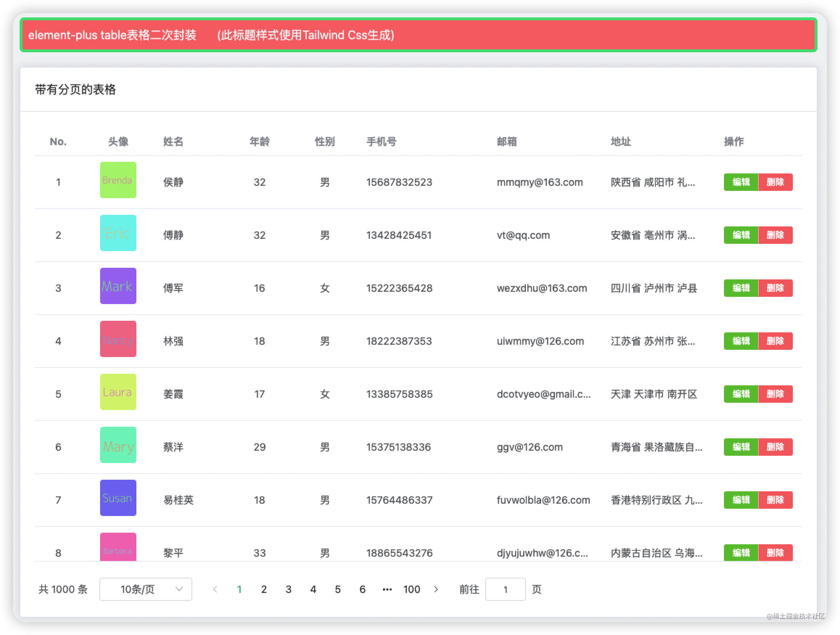Viewport: 840px width, 635px height.
Task: Click 删除 on row 4 林强
Action: (x=775, y=341)
